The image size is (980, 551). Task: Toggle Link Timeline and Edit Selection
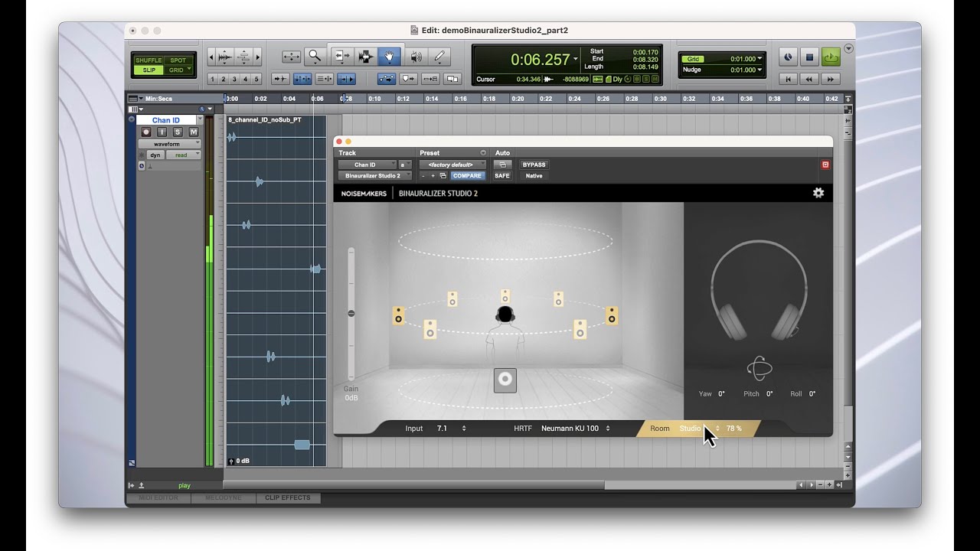[x=302, y=79]
